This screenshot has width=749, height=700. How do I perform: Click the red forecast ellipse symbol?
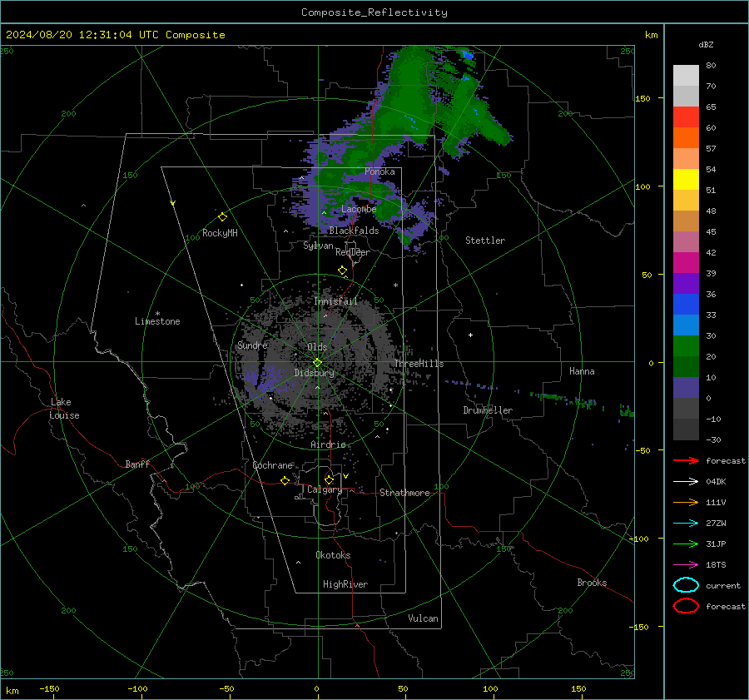pyautogui.click(x=686, y=606)
